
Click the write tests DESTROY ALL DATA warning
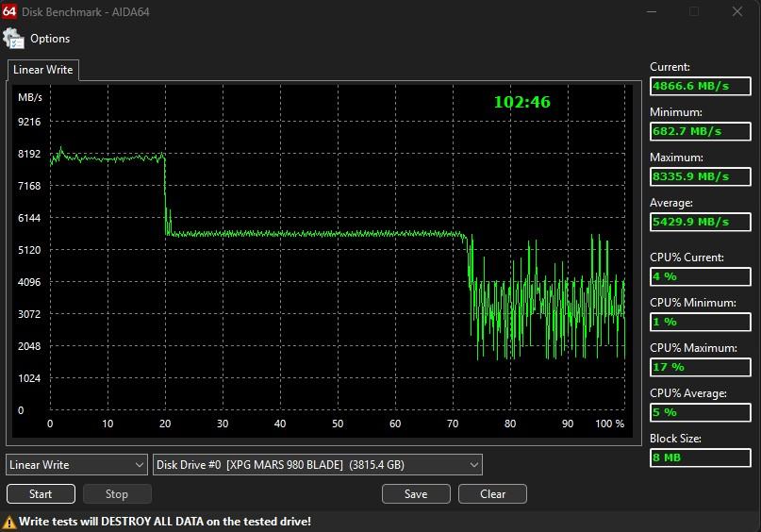coord(165,522)
